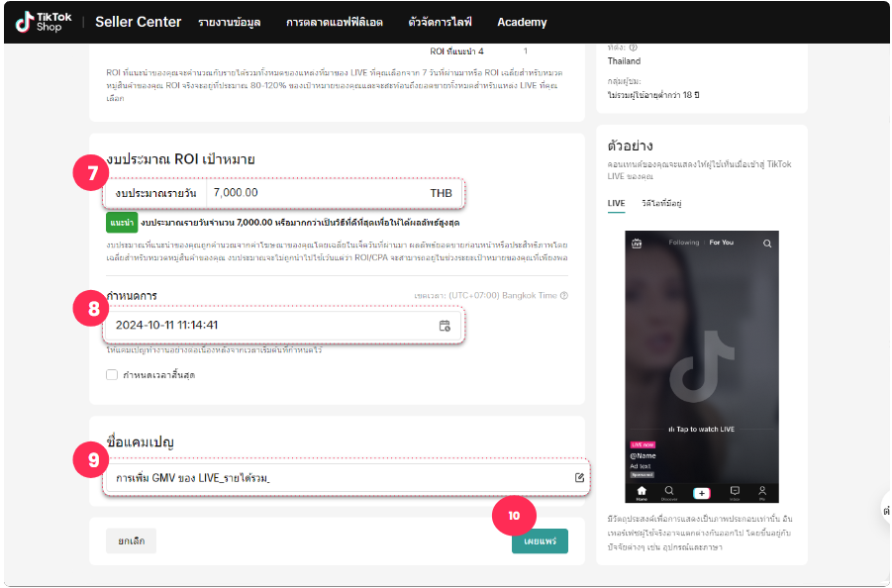This screenshot has width=892, height=588.
Task: Click the Inbox icon in preview navbar
Action: 735,491
